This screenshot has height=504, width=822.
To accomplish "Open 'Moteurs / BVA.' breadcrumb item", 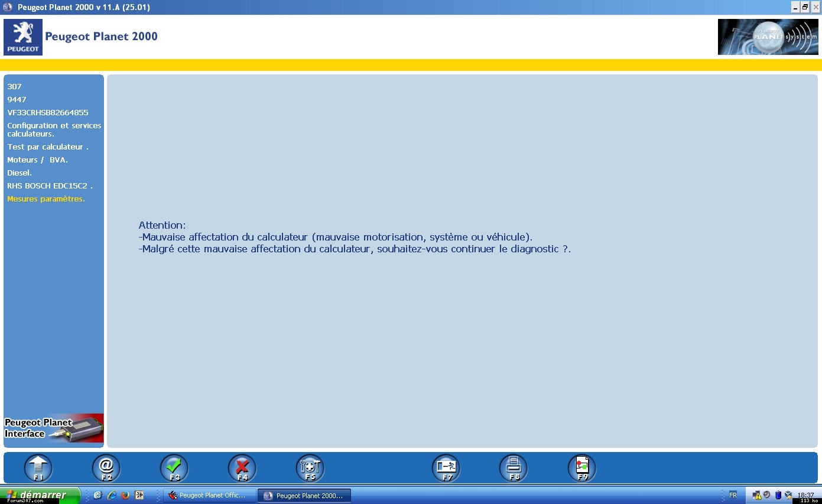I will (x=37, y=160).
